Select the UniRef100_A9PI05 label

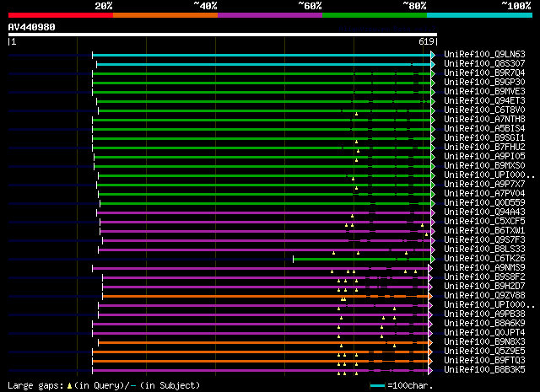484,157
